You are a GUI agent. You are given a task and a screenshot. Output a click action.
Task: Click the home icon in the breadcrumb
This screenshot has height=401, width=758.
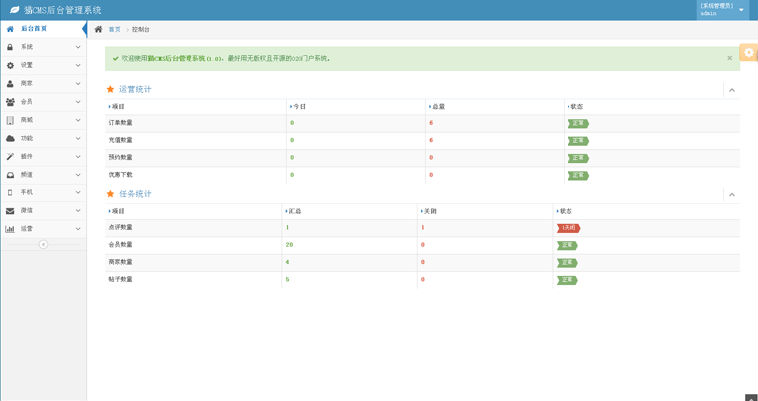tap(98, 29)
